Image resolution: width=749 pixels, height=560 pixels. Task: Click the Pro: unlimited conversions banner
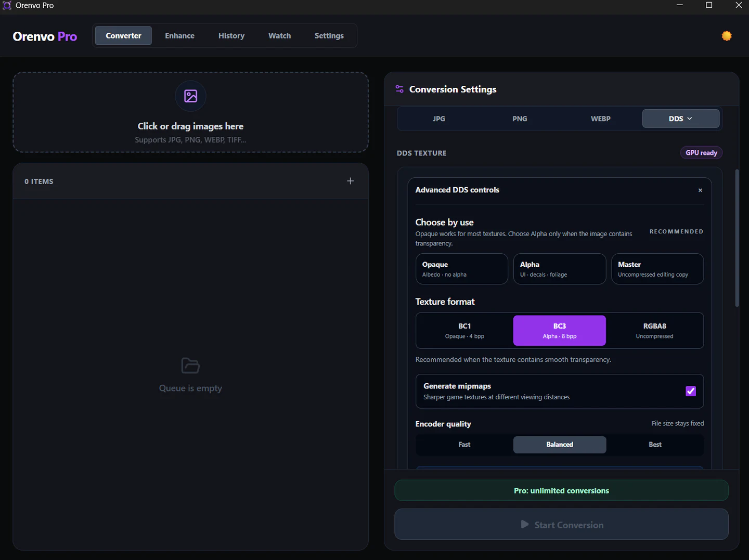[x=562, y=491]
